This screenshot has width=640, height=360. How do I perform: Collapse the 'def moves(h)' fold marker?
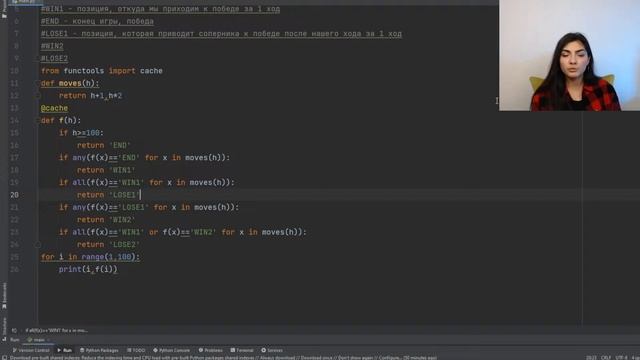pyautogui.click(x=38, y=83)
